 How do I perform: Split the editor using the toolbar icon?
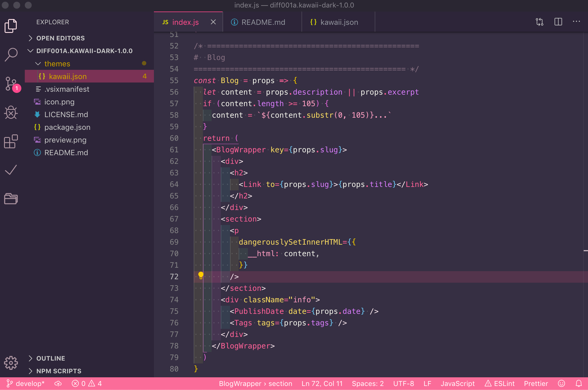(558, 22)
